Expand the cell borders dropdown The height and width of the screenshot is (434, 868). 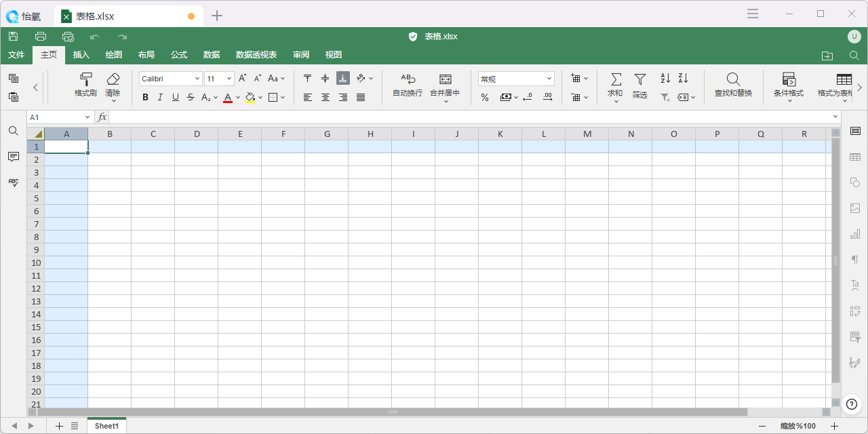coord(282,98)
